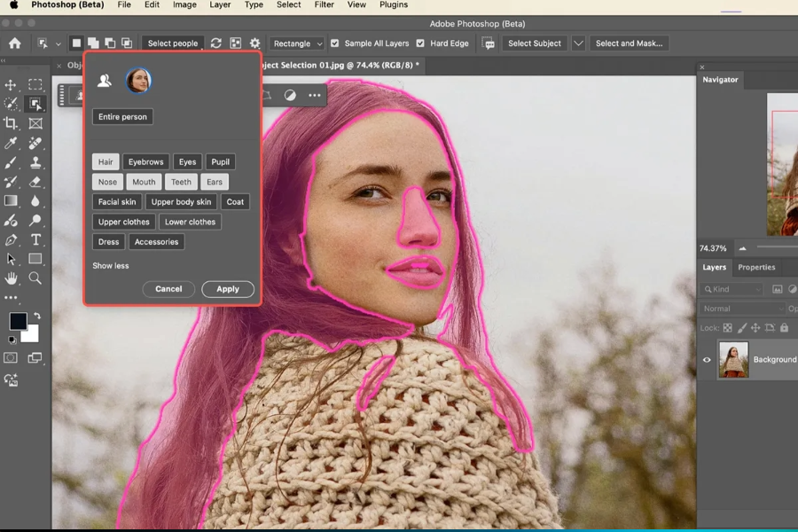The height and width of the screenshot is (532, 798).
Task: Select the Crop tool
Action: (x=11, y=123)
